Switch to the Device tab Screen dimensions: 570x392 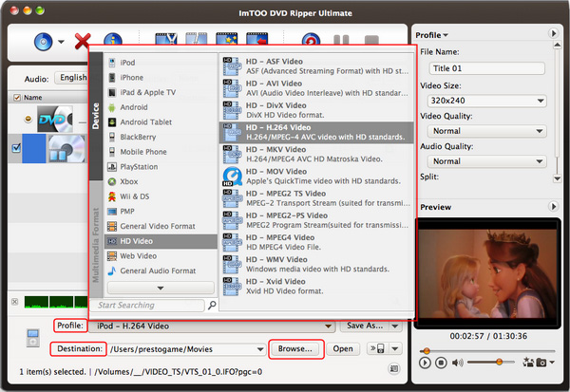[96, 116]
